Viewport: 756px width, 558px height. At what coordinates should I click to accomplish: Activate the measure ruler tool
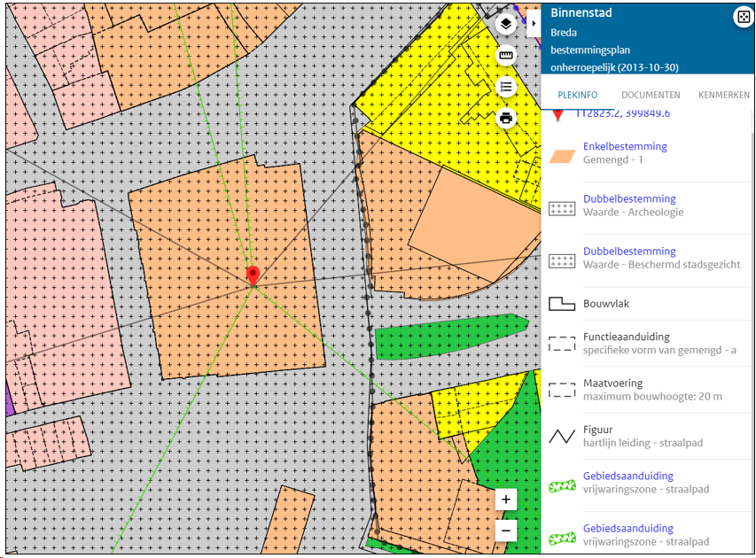pyautogui.click(x=506, y=56)
